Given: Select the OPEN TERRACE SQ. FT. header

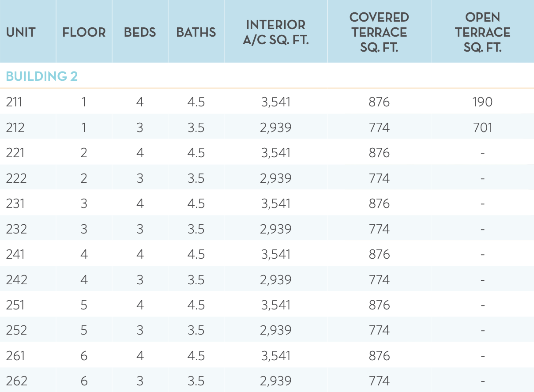Looking at the screenshot, I should pyautogui.click(x=482, y=32).
